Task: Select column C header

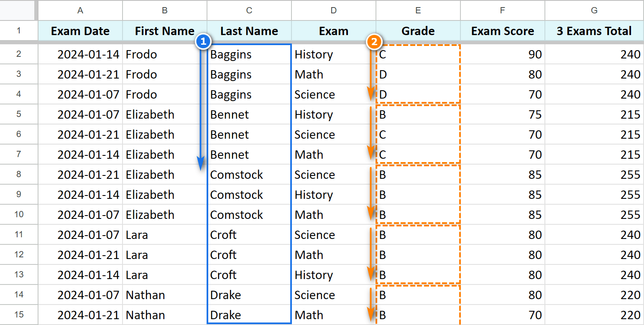Action: (x=249, y=10)
